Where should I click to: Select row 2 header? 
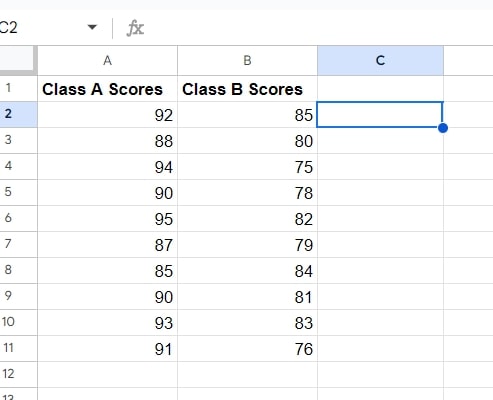point(18,114)
